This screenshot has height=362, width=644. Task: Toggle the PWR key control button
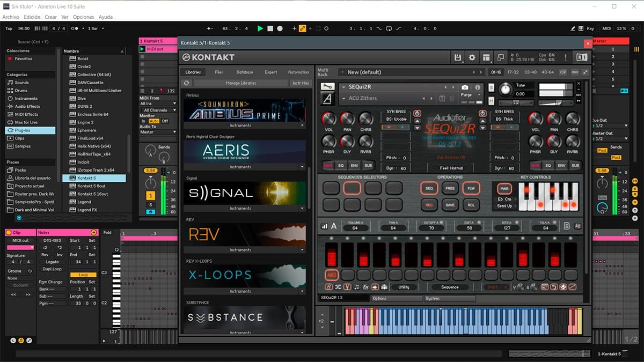[x=504, y=189]
